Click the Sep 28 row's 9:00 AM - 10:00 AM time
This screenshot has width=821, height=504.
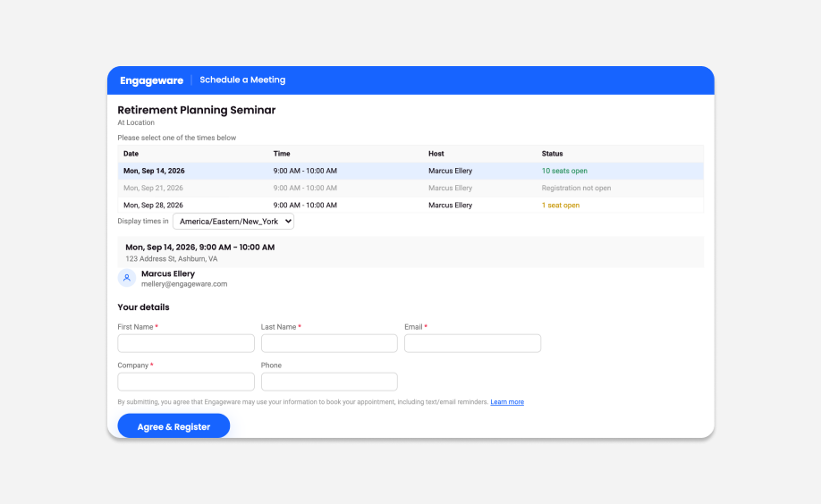tap(305, 206)
